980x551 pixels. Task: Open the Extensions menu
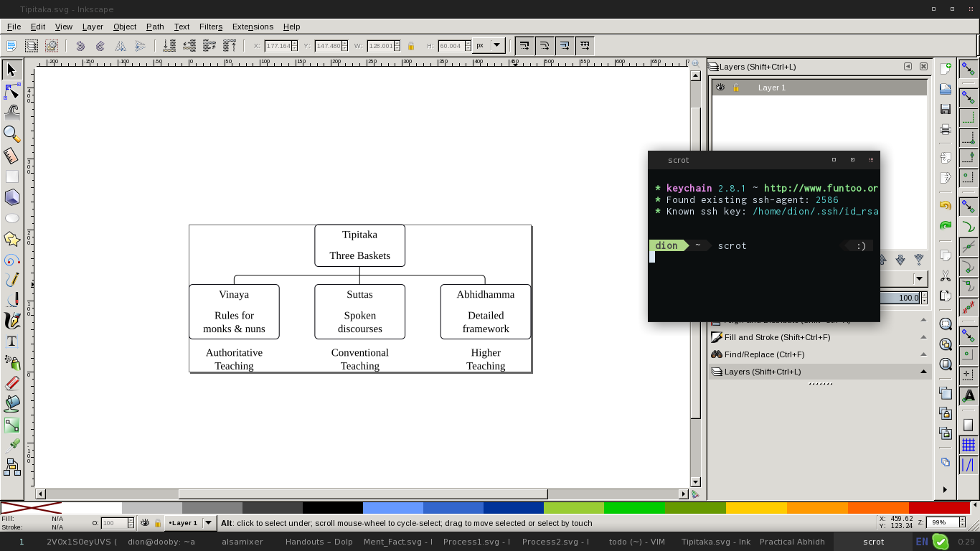[253, 27]
